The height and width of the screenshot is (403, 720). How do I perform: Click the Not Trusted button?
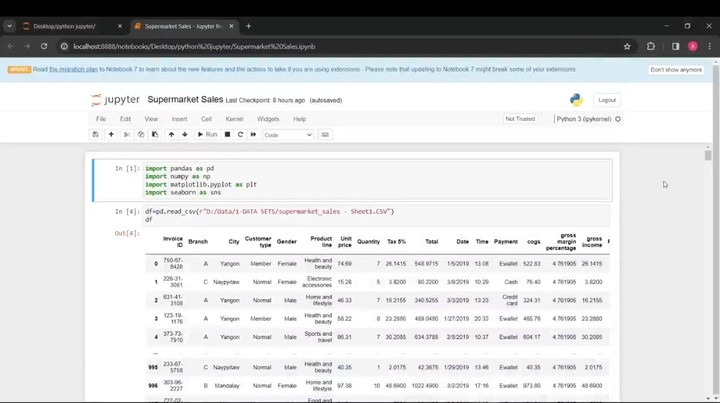520,119
